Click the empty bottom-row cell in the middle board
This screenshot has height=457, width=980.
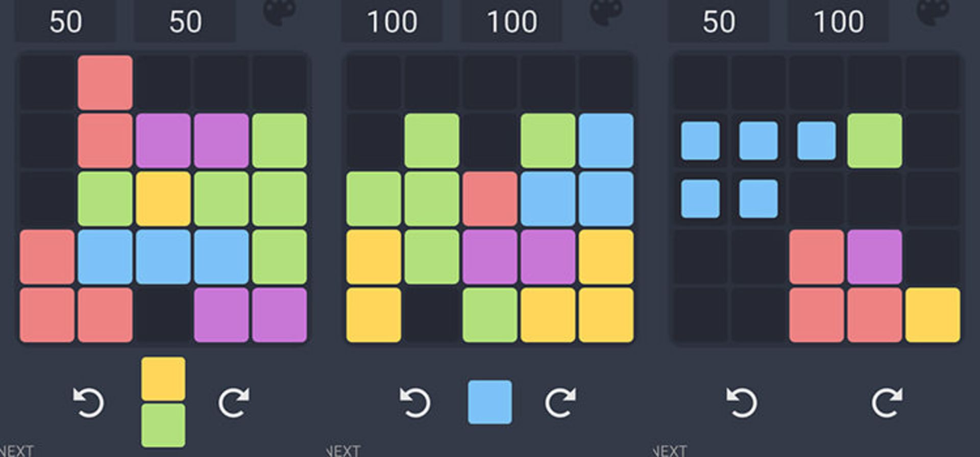pyautogui.click(x=432, y=315)
